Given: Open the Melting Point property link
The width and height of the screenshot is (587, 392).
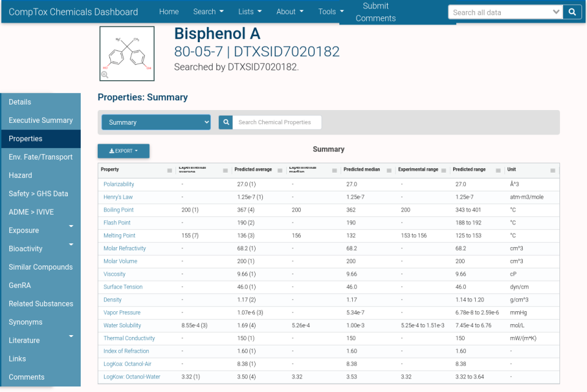Looking at the screenshot, I should tap(119, 235).
